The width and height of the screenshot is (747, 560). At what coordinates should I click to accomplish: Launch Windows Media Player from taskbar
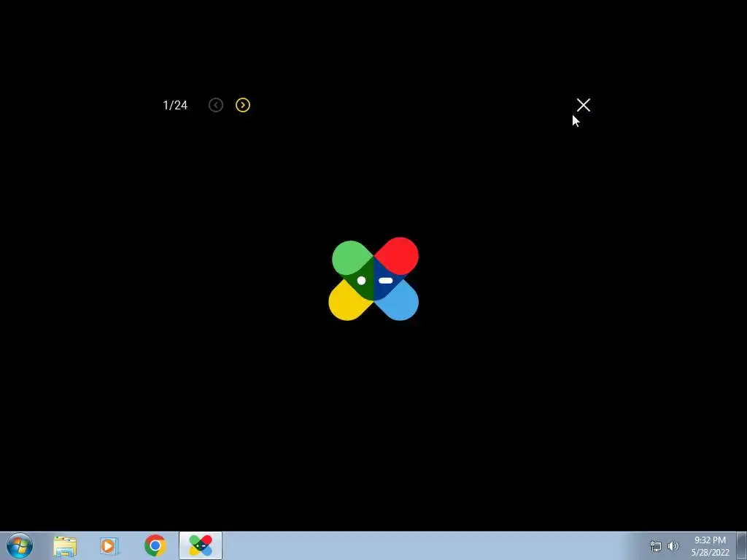point(109,546)
